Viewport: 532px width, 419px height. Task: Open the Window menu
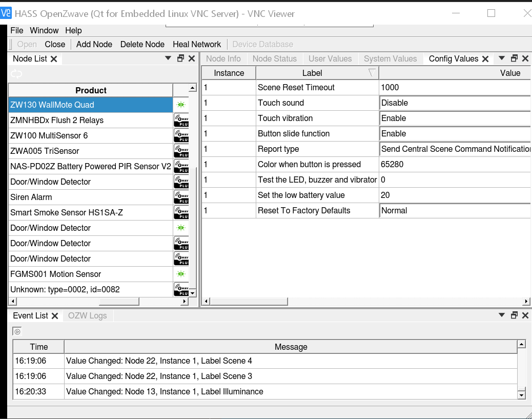[x=44, y=30]
